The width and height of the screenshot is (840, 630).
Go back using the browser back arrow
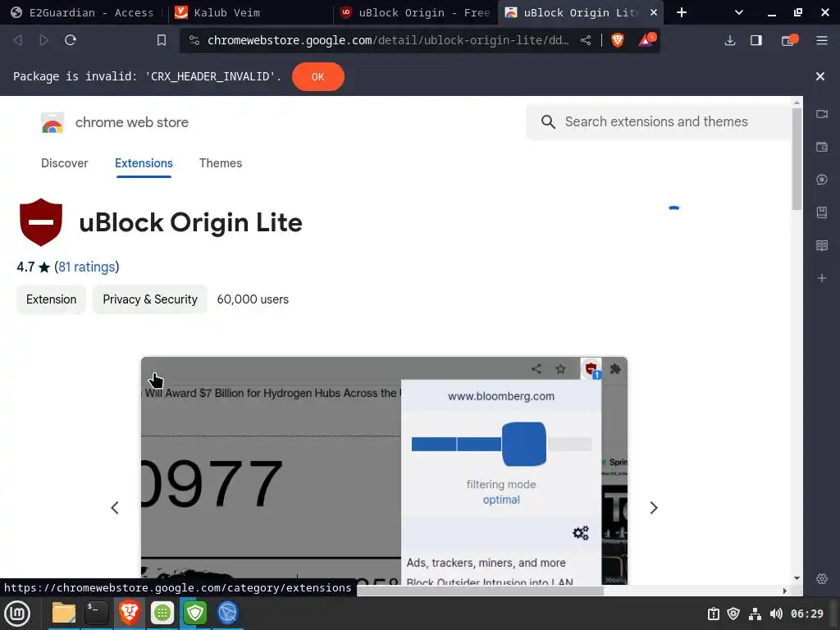coord(18,40)
